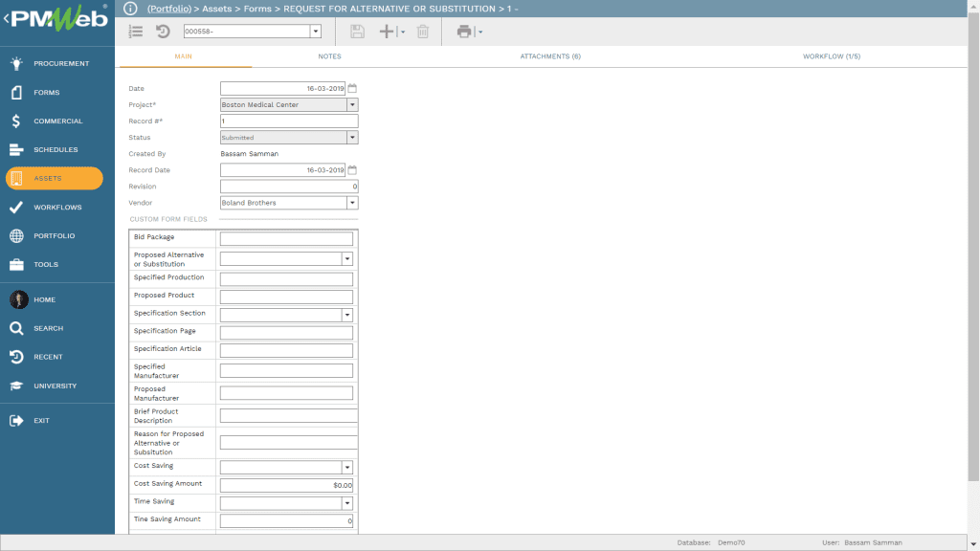Click the Brief Product Description field

click(x=289, y=415)
